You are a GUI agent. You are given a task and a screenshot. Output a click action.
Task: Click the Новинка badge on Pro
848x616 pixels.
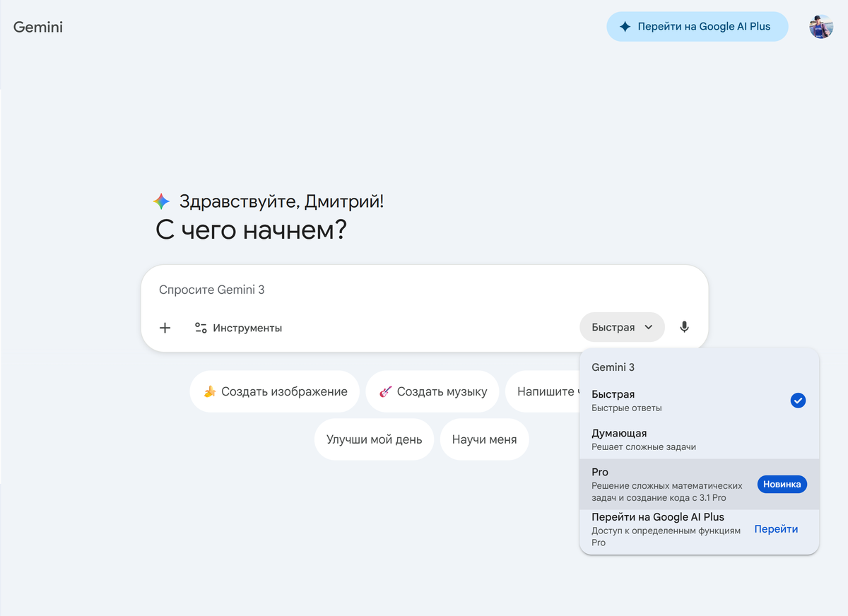click(x=782, y=484)
